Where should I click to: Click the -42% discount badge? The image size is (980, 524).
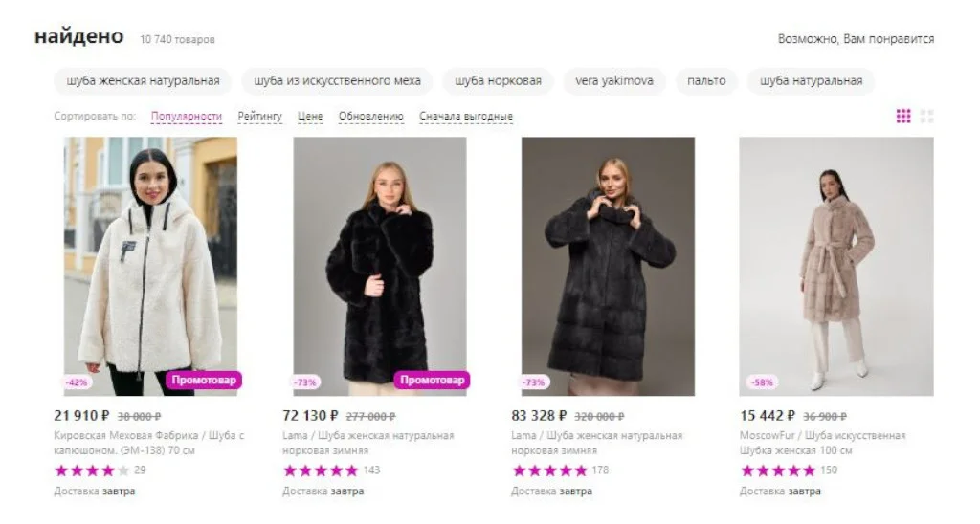click(77, 382)
